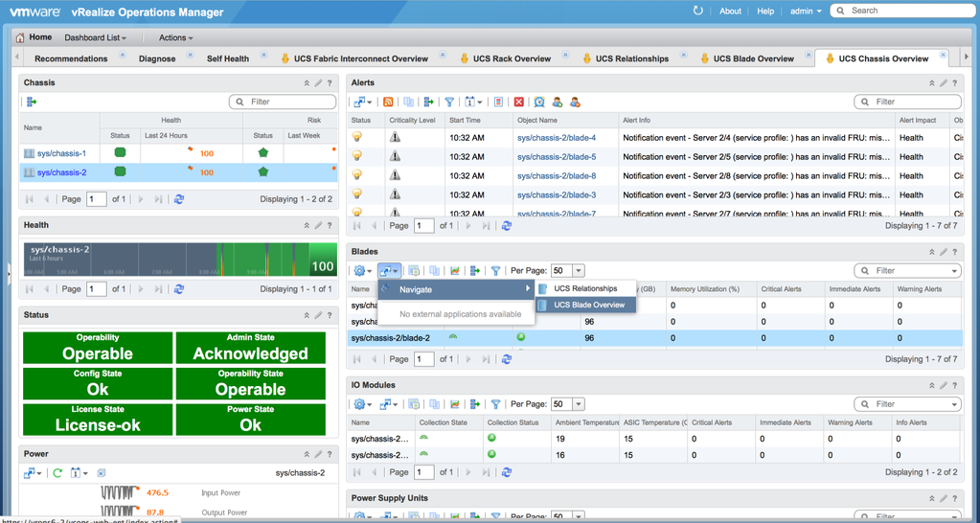Click the filter funnel icon in IO Modules toolbar
Screen dimensions: 980x523
pos(495,404)
